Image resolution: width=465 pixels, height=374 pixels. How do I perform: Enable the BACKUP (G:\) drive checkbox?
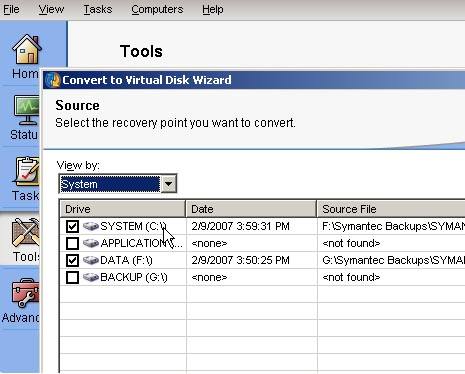72,278
